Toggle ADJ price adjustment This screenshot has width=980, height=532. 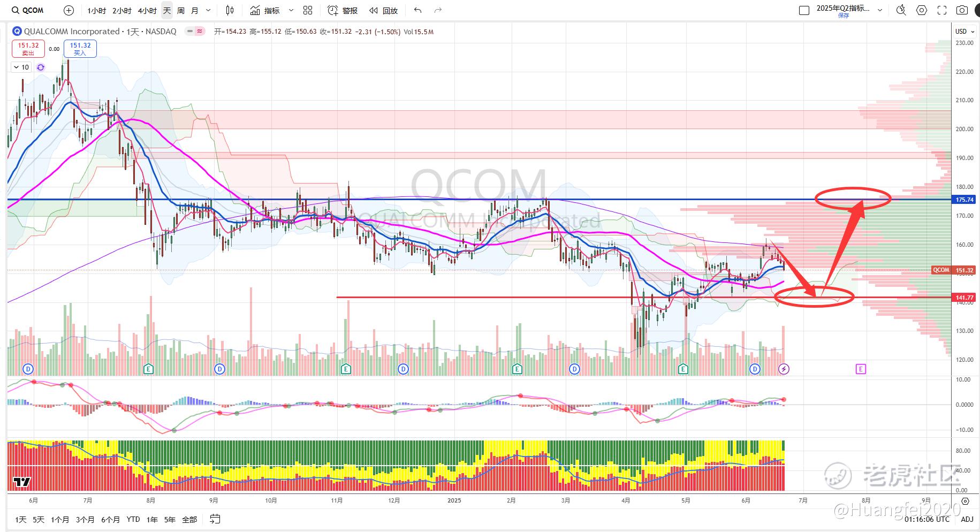[967, 519]
